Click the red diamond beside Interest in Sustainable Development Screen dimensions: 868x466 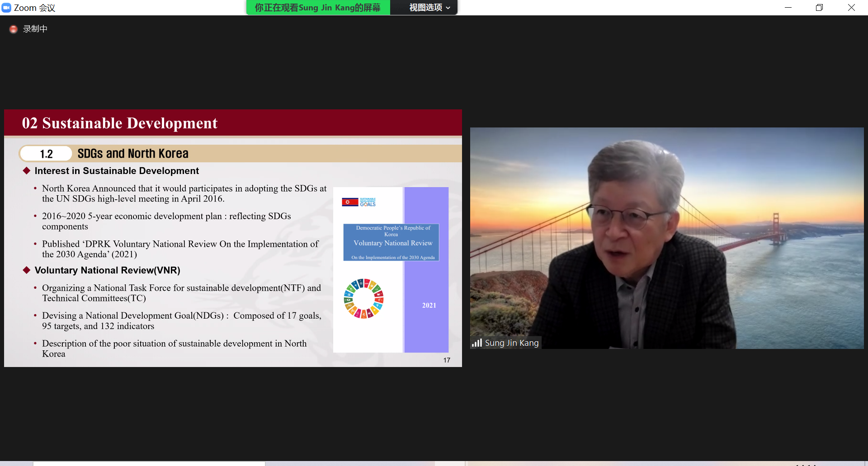[x=27, y=171]
